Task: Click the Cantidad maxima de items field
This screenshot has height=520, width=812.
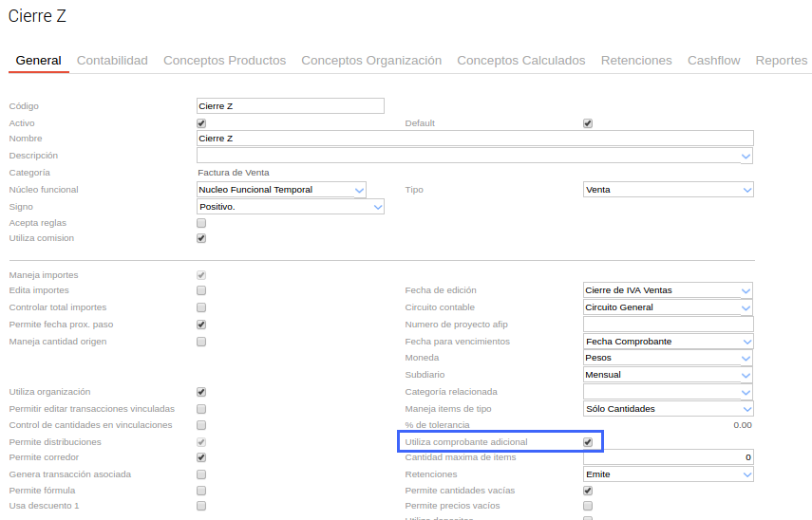Action: (668, 457)
